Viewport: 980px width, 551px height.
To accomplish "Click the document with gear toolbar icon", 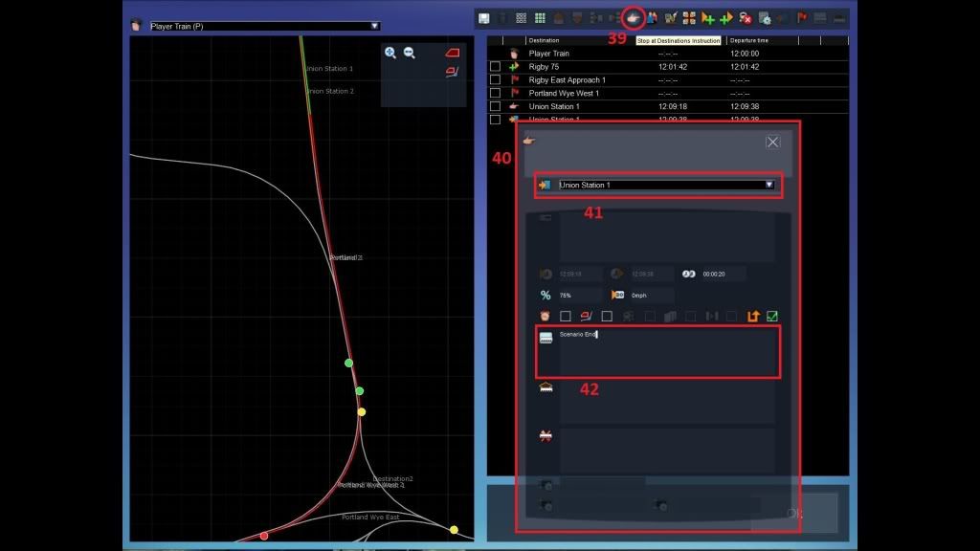I will click(765, 18).
